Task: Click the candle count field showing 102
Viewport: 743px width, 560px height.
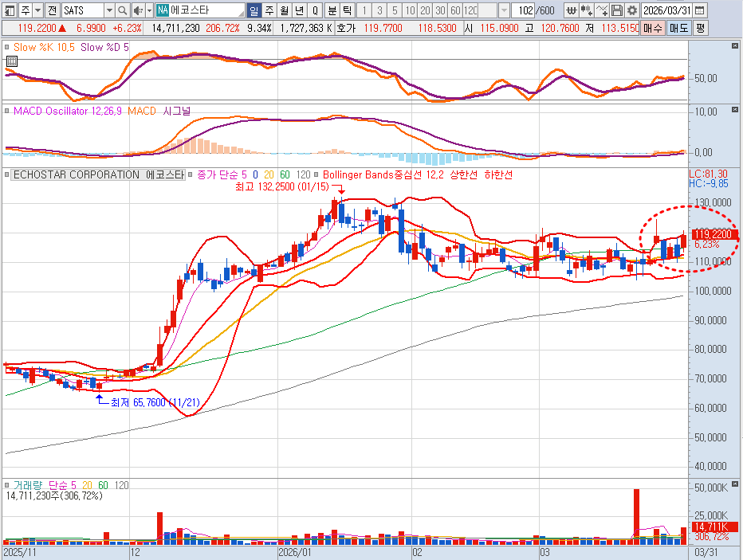Action: [524, 10]
